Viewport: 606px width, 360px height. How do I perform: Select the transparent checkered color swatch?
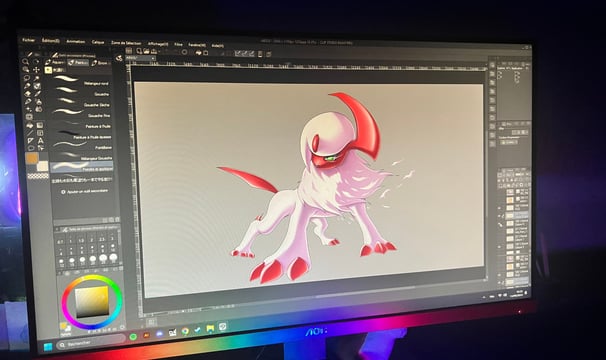pyautogui.click(x=38, y=176)
